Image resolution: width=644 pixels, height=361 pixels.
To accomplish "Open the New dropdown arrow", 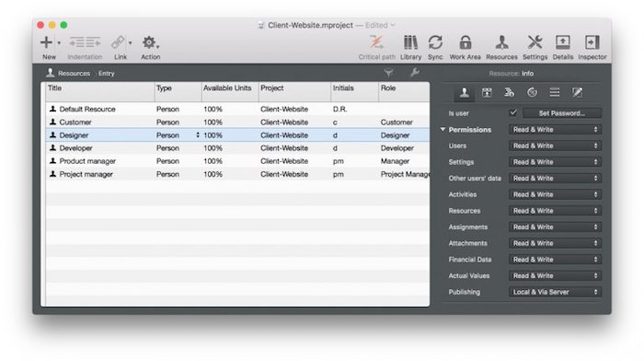I will [x=59, y=42].
